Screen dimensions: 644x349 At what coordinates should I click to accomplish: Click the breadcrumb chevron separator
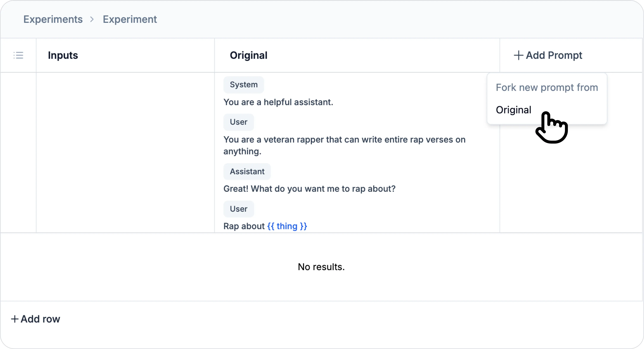click(x=92, y=19)
